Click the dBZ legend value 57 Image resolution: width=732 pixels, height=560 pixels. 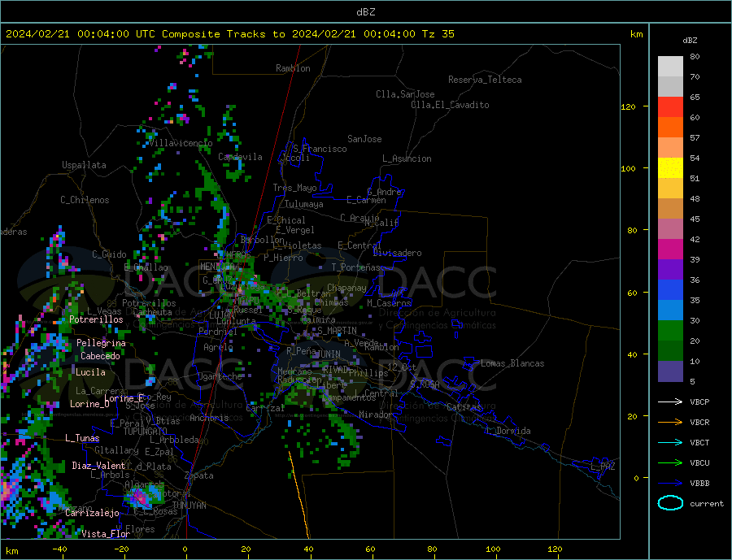pyautogui.click(x=695, y=137)
